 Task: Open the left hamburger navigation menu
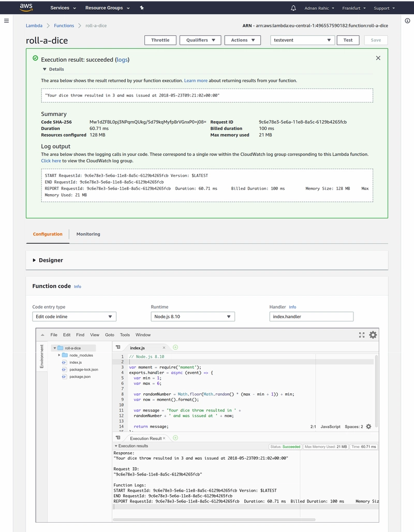coord(6,20)
